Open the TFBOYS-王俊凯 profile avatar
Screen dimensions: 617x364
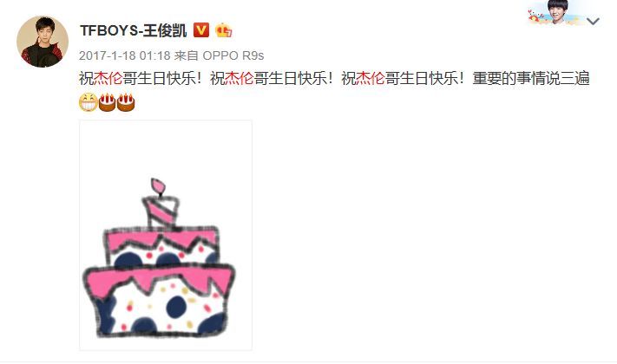[x=43, y=42]
